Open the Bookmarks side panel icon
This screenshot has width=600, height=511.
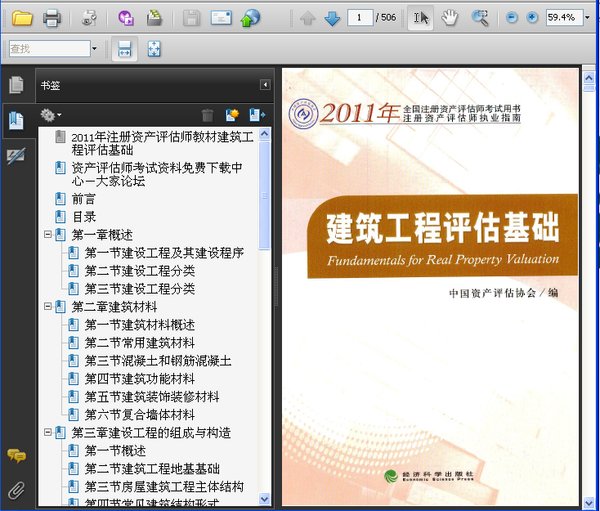(x=16, y=121)
